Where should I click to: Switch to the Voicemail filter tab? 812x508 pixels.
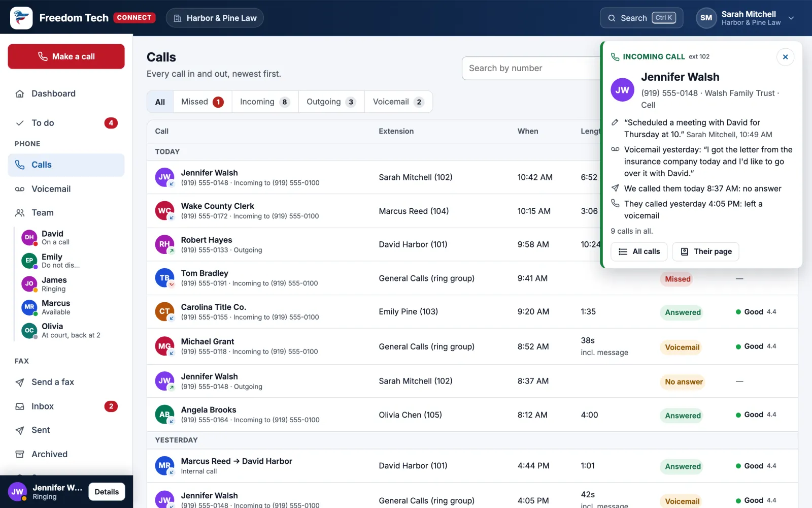(398, 102)
